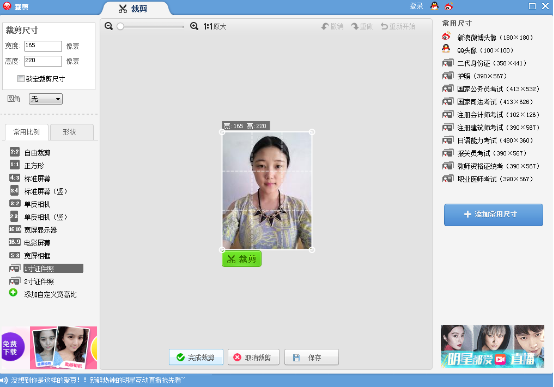Toggle the 锁定裁剪尺寸 lock size checkbox
554x387 pixels.
21,78
